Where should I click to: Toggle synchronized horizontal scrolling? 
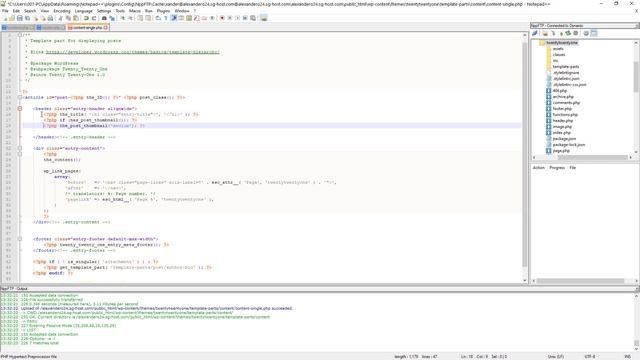pos(148,18)
